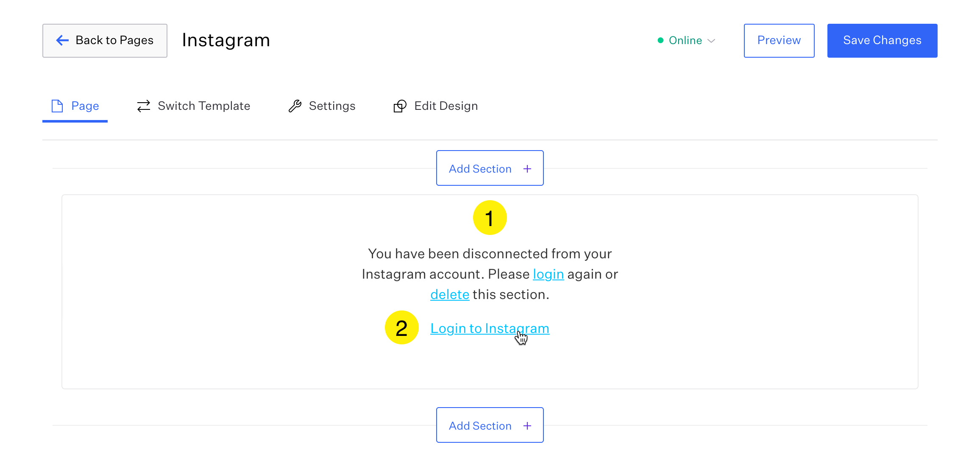
Task: Go Back to Pages
Action: tap(105, 41)
